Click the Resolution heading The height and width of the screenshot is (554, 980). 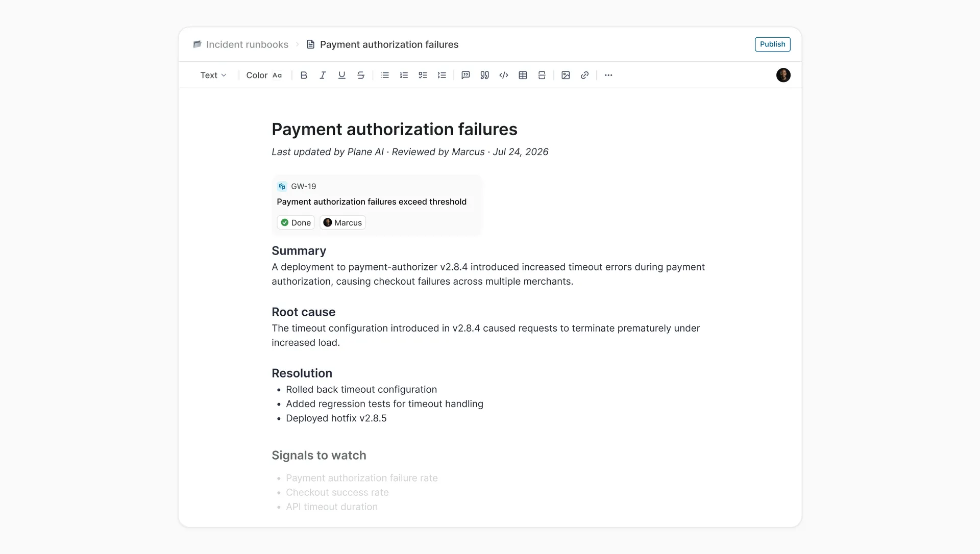tap(302, 373)
